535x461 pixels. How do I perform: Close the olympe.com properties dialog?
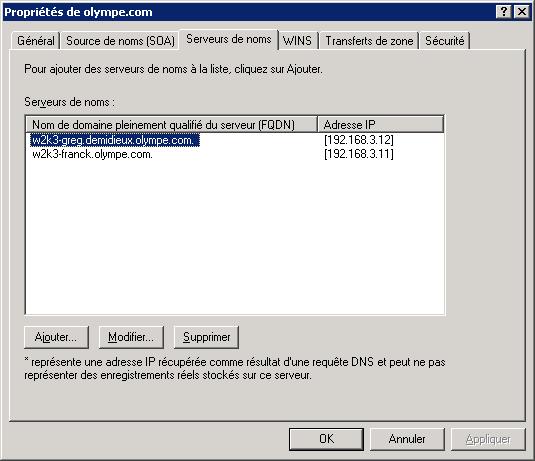pyautogui.click(x=522, y=12)
